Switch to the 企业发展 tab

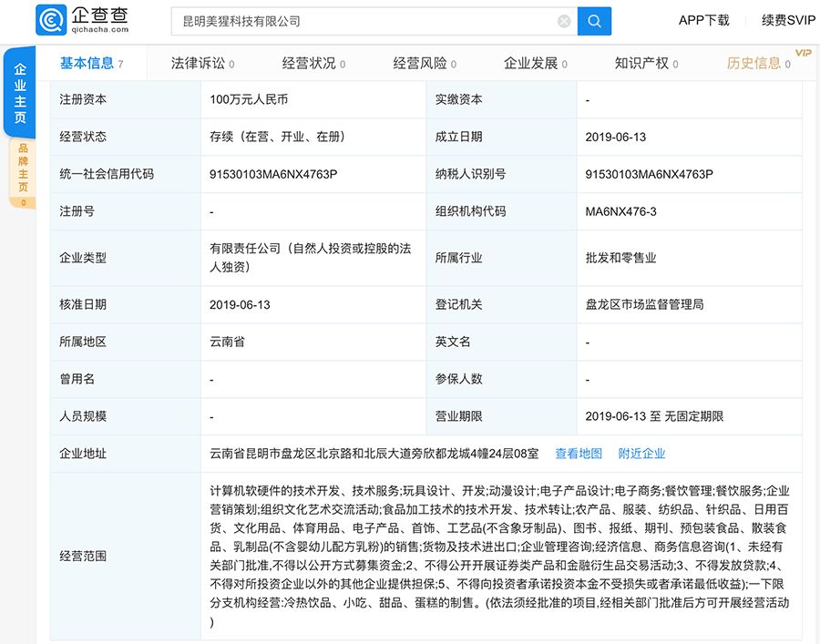[x=535, y=63]
